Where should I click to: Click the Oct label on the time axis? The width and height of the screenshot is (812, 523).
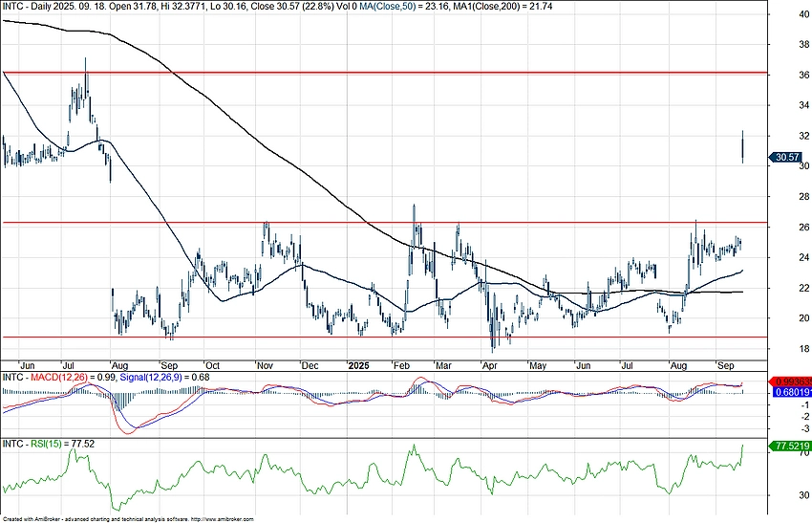pos(212,365)
